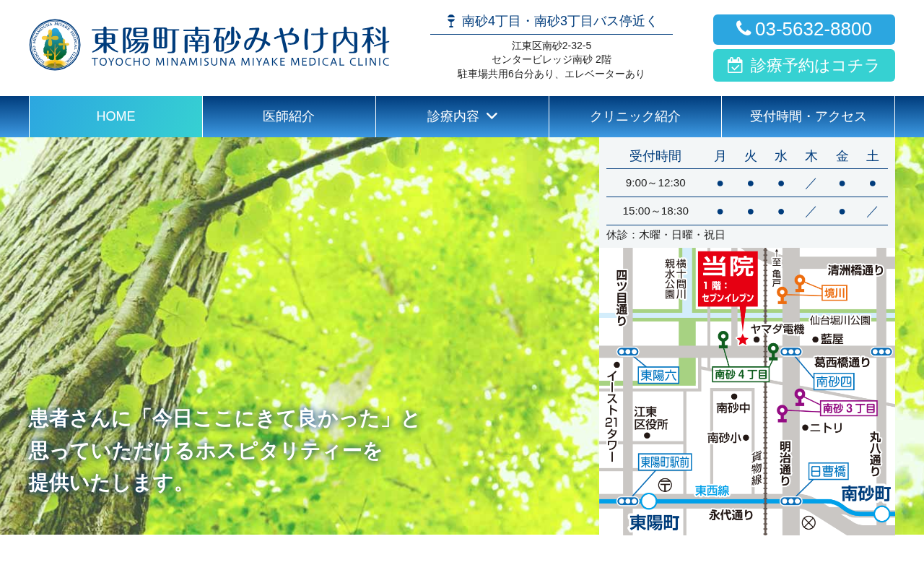Go to クリニック紹介 page
Screen dimensions: 924x578
[x=635, y=116]
